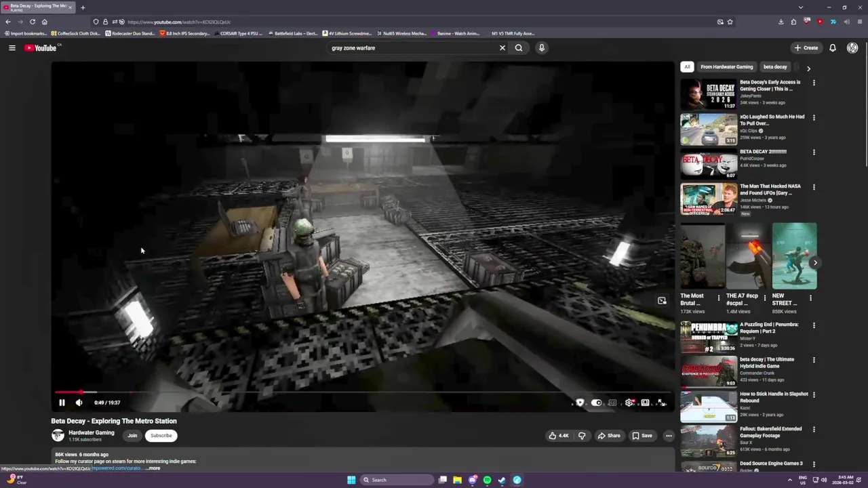The width and height of the screenshot is (868, 488).
Task: Join the Hardwater Gaming channel
Action: click(x=132, y=436)
